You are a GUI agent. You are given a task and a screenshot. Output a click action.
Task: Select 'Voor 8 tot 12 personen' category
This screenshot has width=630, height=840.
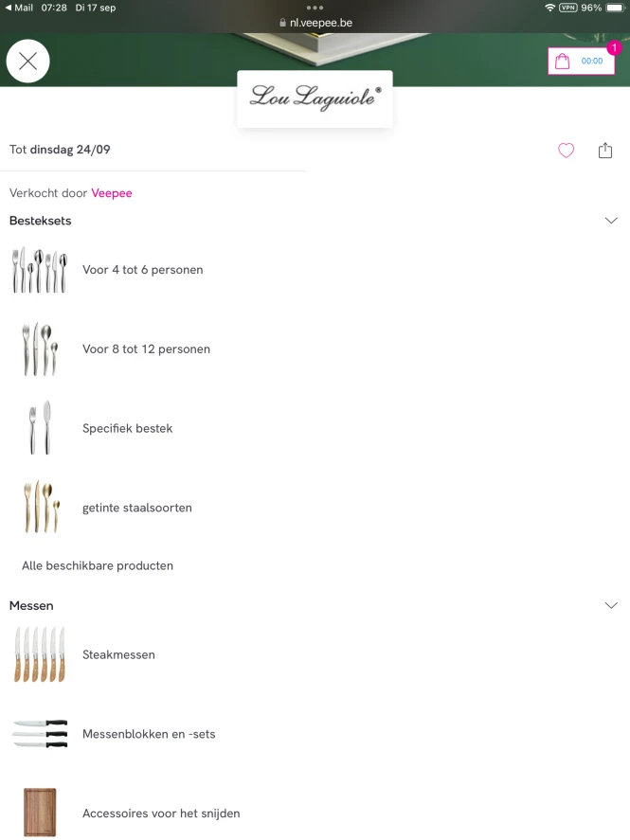(146, 349)
